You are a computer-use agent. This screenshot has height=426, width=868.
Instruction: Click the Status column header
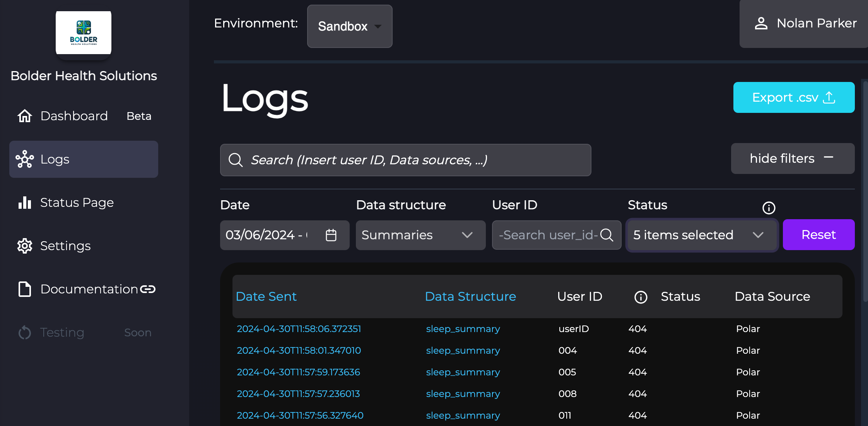(x=680, y=296)
